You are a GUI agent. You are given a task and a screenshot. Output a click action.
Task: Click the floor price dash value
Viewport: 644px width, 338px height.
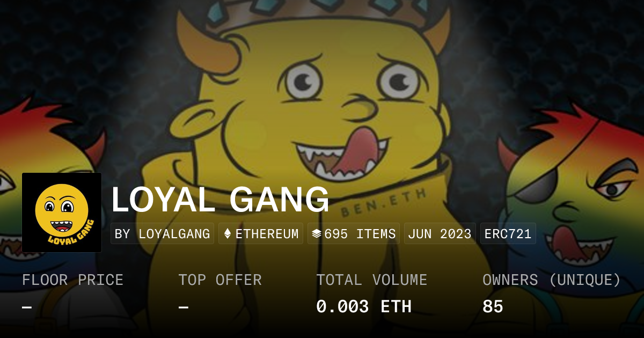coord(27,307)
